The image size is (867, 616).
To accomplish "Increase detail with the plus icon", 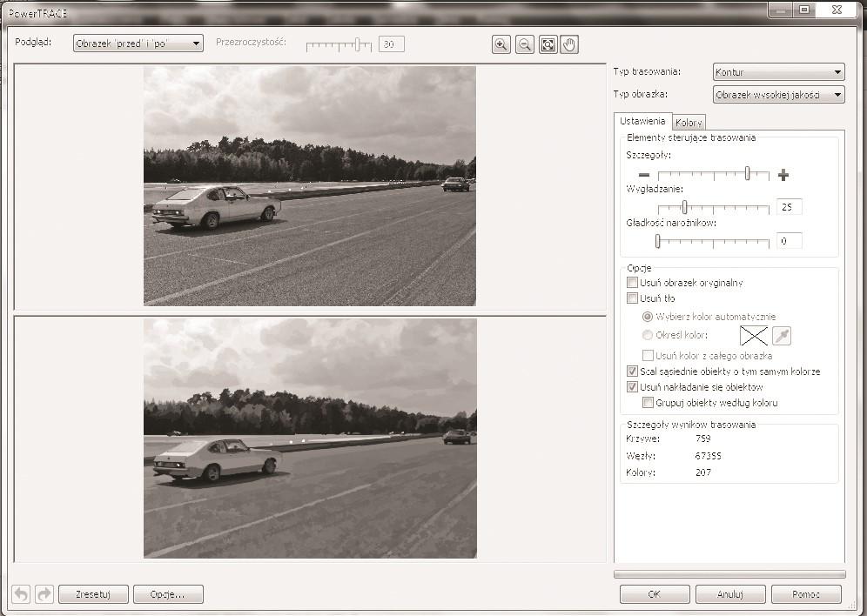I will [x=783, y=175].
